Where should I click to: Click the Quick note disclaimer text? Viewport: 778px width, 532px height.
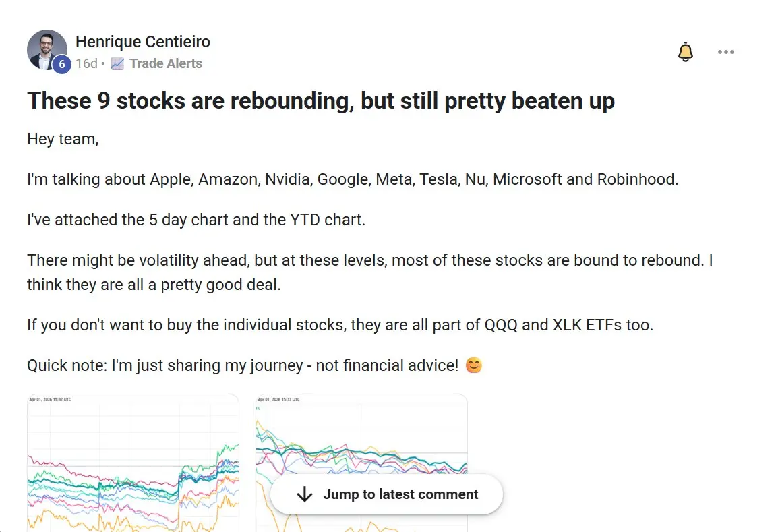click(x=243, y=366)
